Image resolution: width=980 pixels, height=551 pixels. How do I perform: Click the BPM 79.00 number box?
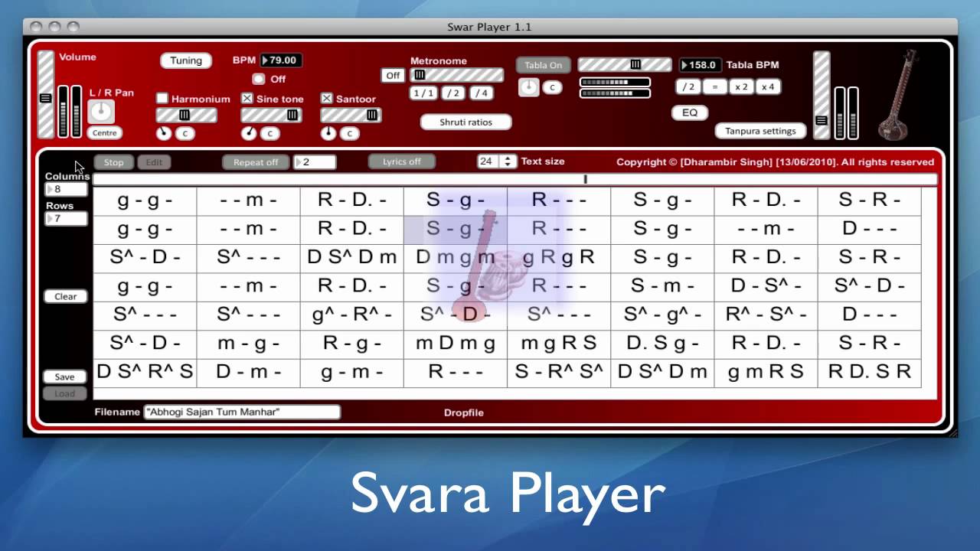pyautogui.click(x=280, y=60)
